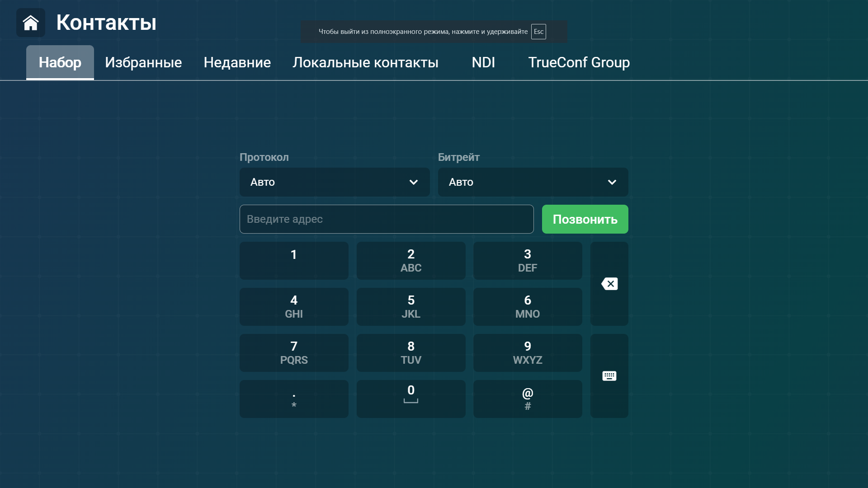This screenshot has width=868, height=488.
Task: Open on-screen keyboard icon
Action: [609, 376]
